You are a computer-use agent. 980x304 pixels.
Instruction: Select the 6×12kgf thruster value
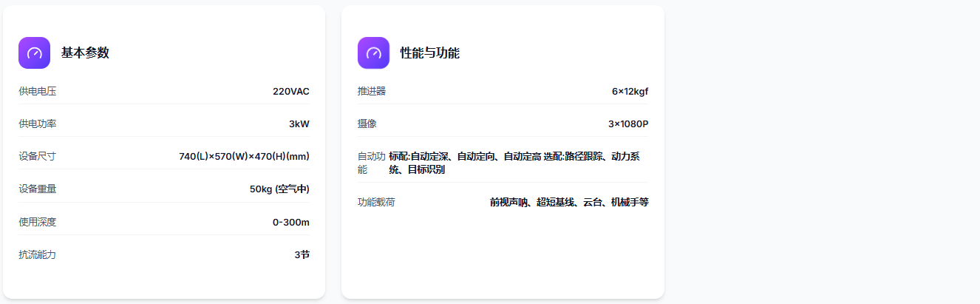[630, 91]
